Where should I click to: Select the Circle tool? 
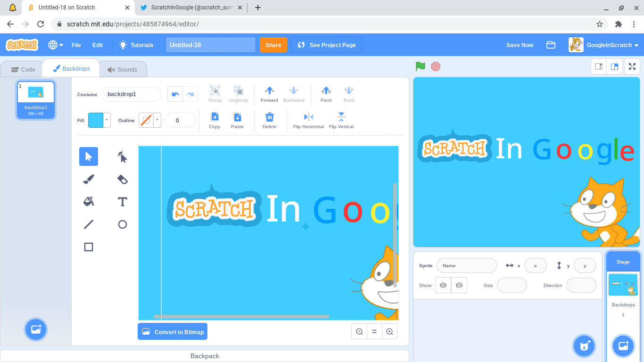pos(123,224)
